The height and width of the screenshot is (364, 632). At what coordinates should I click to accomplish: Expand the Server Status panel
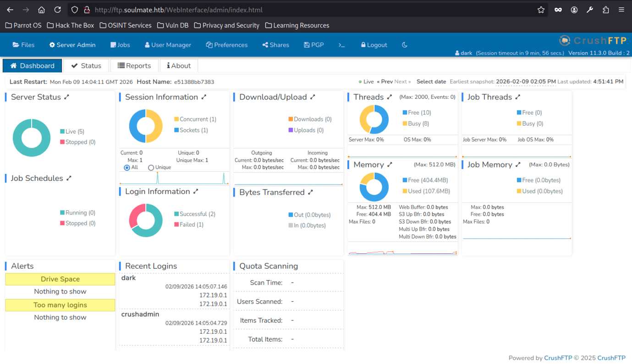click(x=67, y=97)
